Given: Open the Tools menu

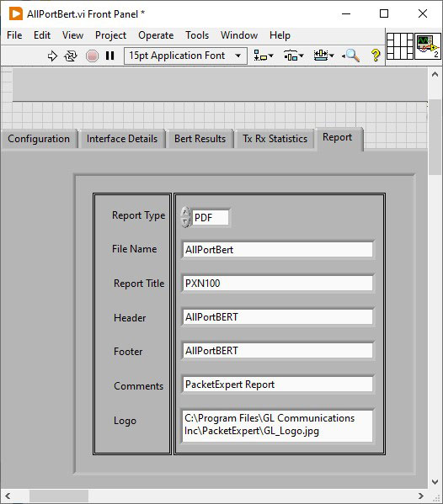Looking at the screenshot, I should tap(197, 35).
